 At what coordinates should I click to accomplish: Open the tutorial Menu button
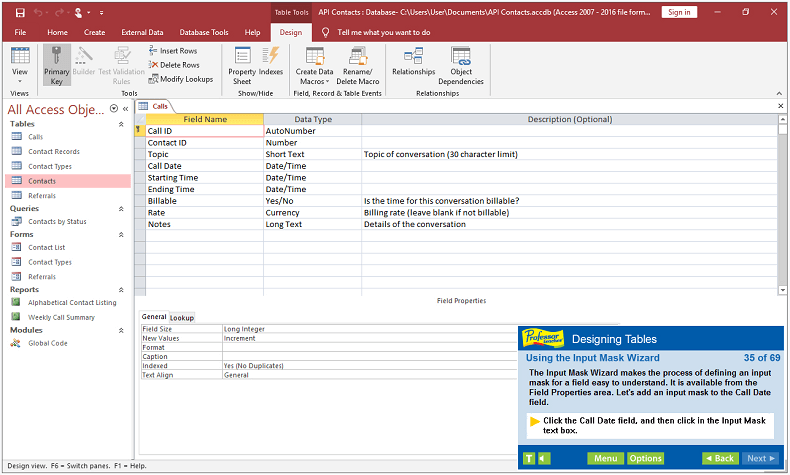point(605,458)
